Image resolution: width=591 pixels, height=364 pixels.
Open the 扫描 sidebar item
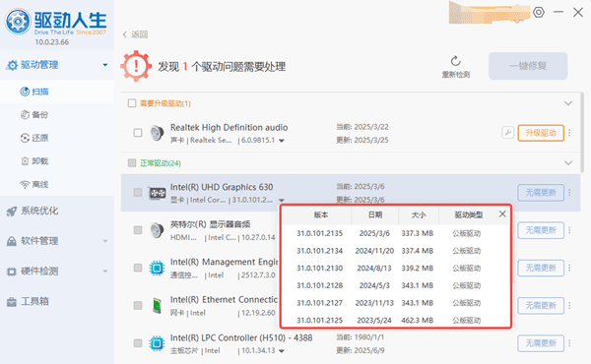click(x=57, y=91)
